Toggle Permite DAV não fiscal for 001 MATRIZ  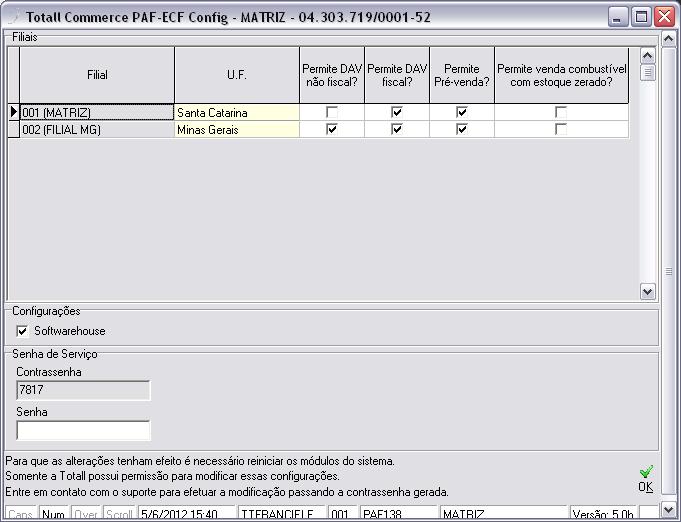click(x=332, y=112)
